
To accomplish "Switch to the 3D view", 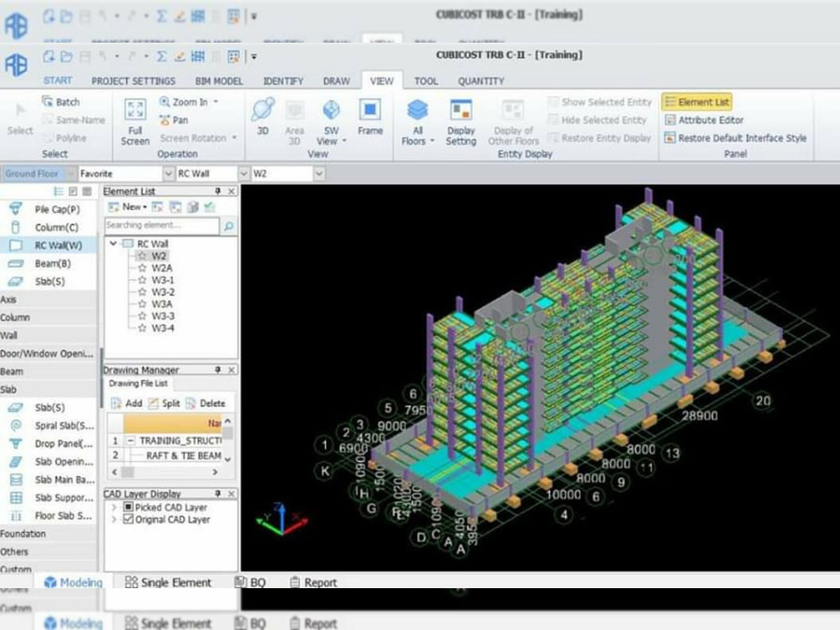I will [x=262, y=116].
